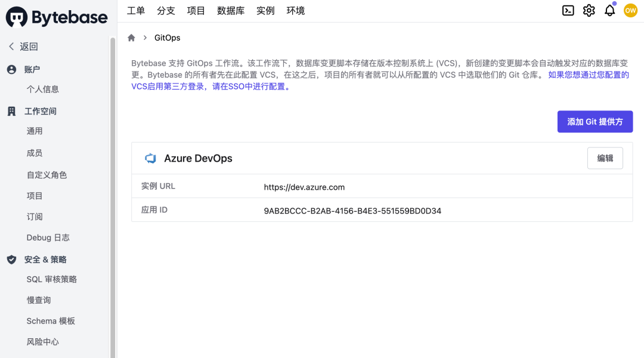Click the 安全 & 策略 shield icon
Viewport: 644px width, 358px height.
[x=11, y=260]
